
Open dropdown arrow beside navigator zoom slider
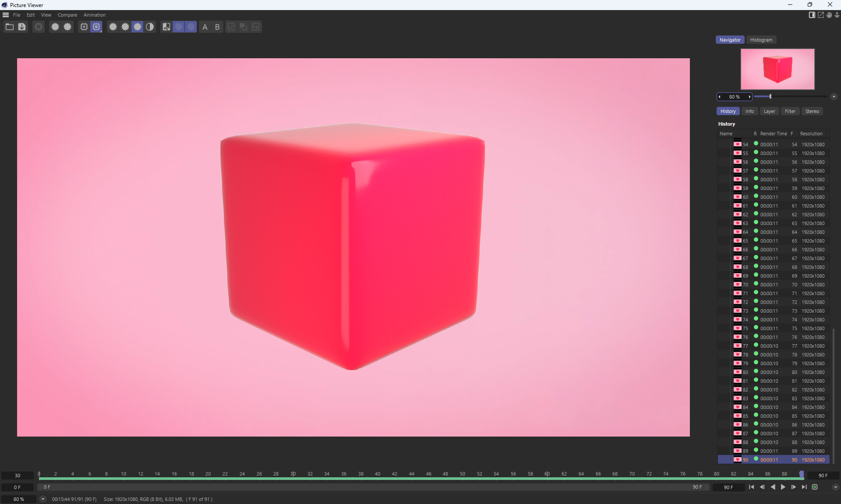click(x=834, y=97)
